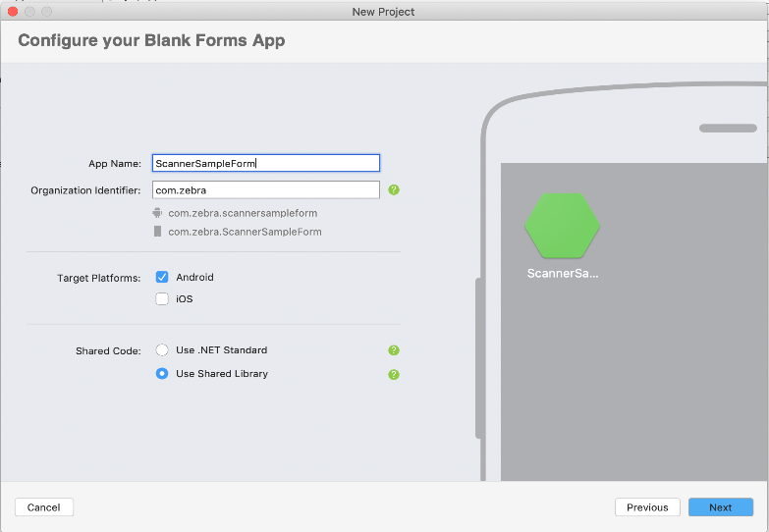Focus the Organization Identifier field
The width and height of the screenshot is (769, 532).
pos(263,190)
